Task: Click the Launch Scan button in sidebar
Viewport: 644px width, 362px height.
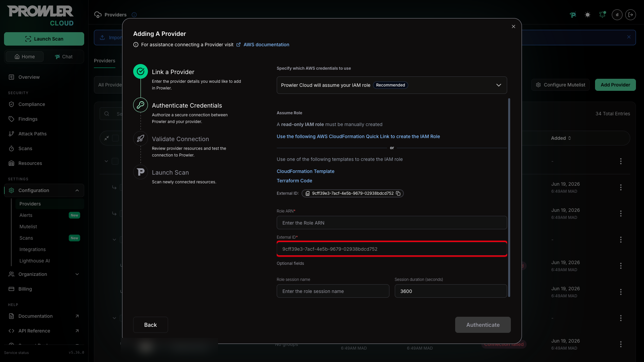Action: [44, 39]
